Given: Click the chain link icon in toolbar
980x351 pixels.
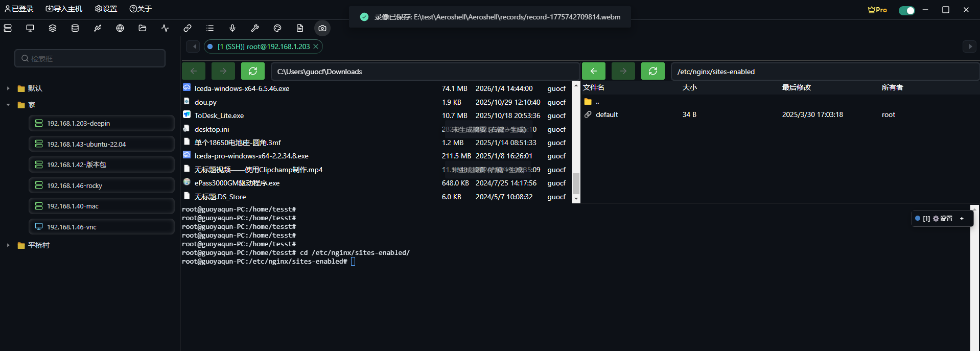Looking at the screenshot, I should click(188, 28).
